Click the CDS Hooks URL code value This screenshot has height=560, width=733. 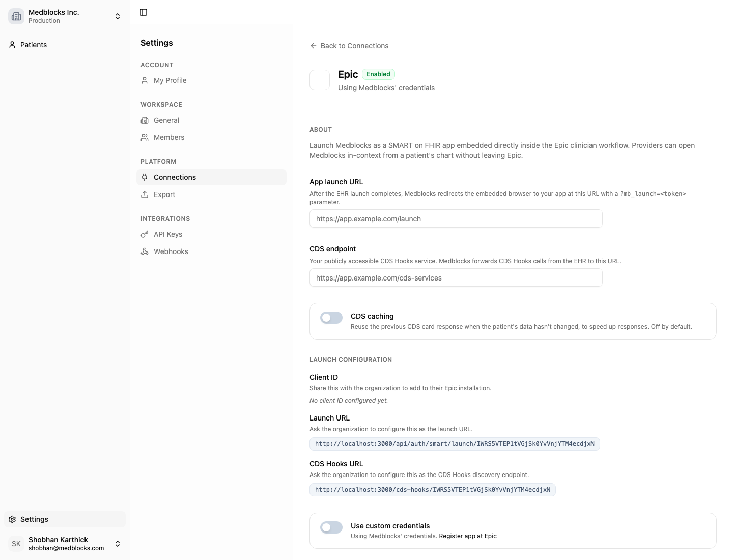433,490
